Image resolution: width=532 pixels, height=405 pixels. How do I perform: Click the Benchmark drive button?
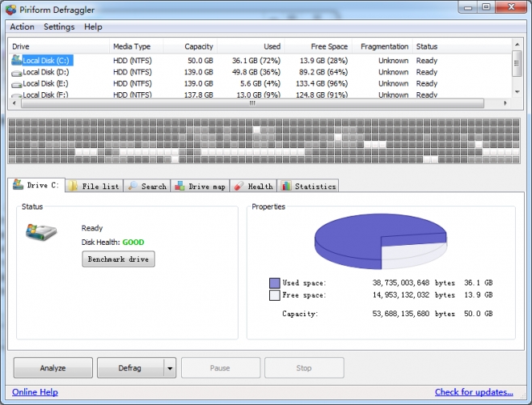coord(118,259)
